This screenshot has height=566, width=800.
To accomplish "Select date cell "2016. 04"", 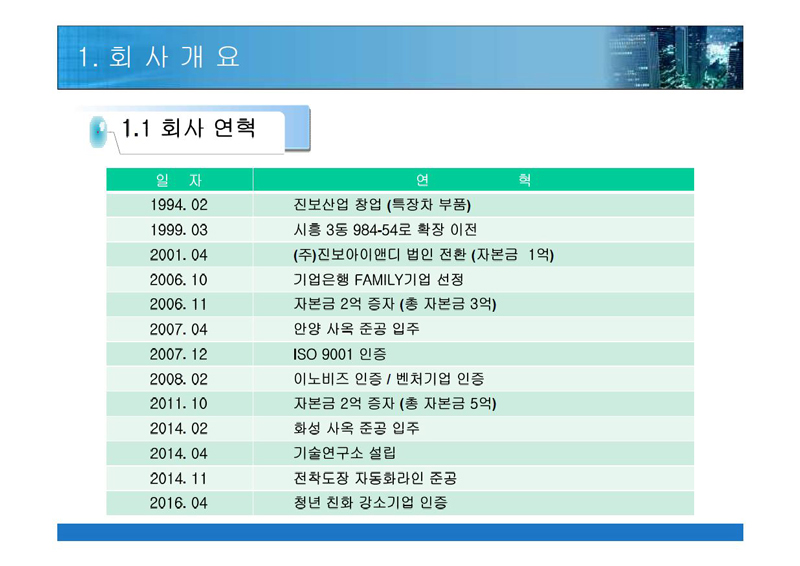I will point(179,503).
